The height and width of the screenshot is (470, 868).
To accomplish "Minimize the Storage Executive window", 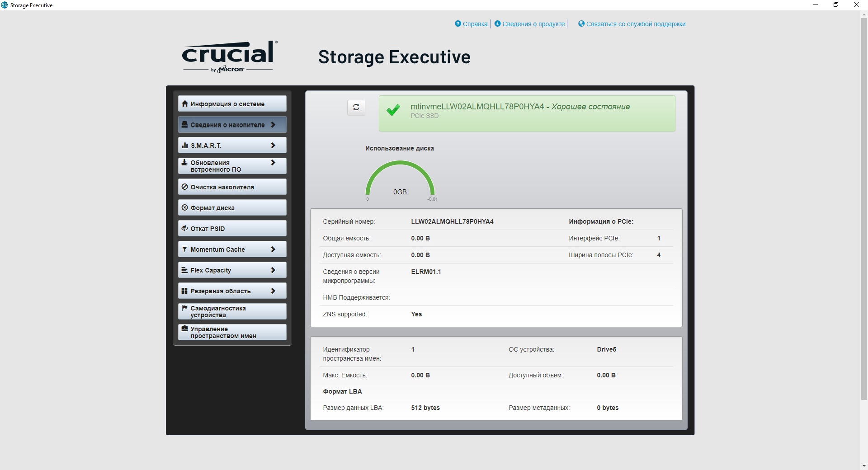I will [816, 5].
